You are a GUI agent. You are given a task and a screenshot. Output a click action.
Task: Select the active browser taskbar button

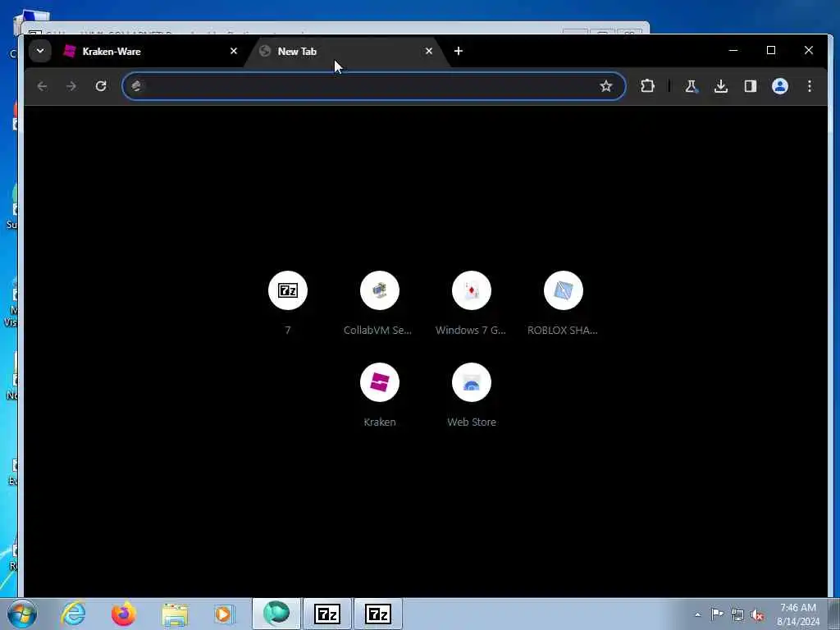[276, 614]
